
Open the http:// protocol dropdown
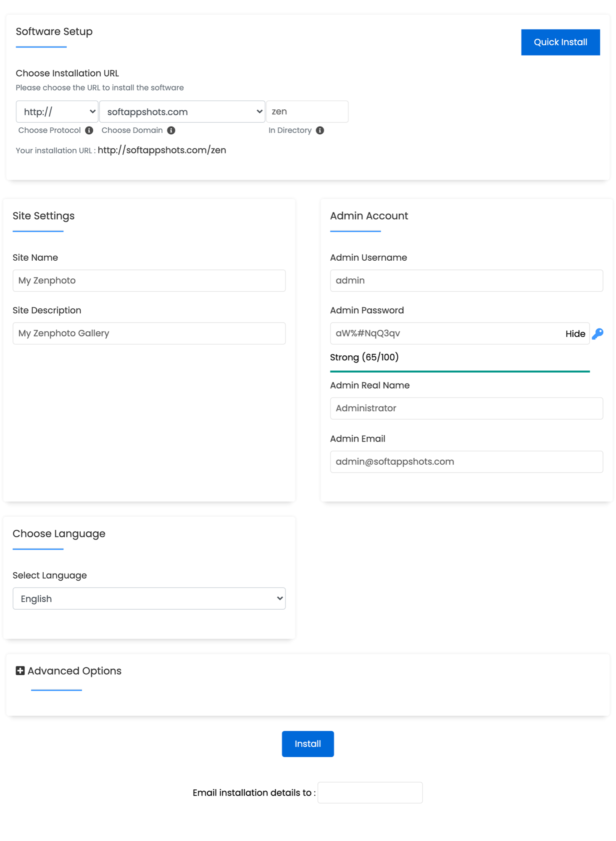pos(57,111)
